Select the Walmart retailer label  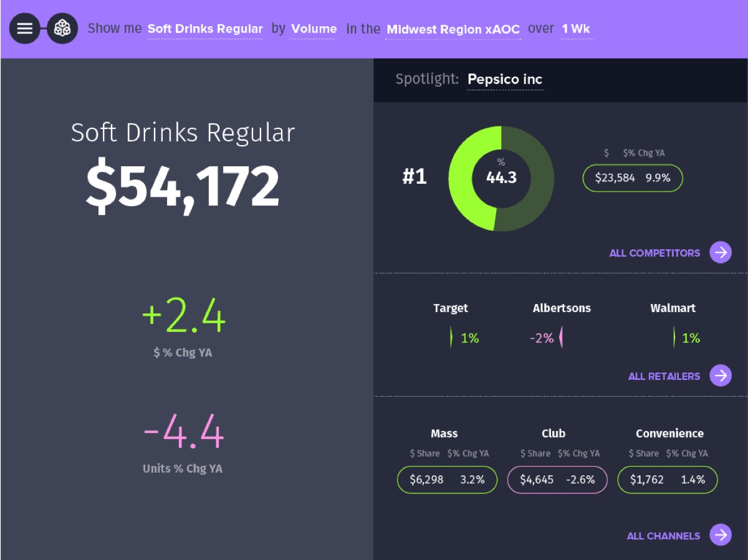pyautogui.click(x=673, y=308)
